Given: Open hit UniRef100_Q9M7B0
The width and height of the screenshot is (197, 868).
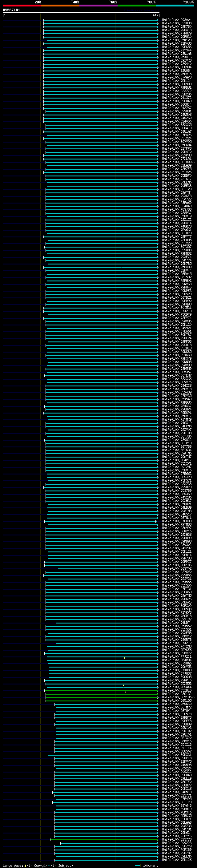Looking at the screenshot, I should pos(176,26).
